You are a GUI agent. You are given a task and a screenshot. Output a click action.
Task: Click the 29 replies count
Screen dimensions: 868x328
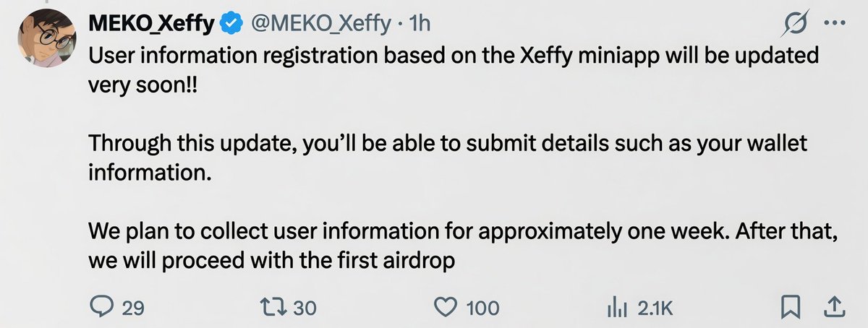(x=133, y=308)
